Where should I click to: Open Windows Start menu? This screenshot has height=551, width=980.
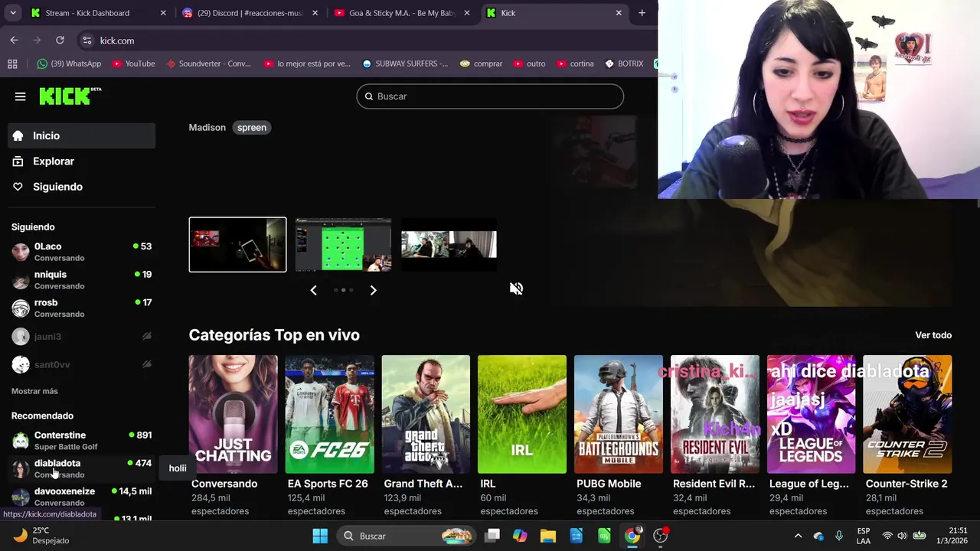320,536
